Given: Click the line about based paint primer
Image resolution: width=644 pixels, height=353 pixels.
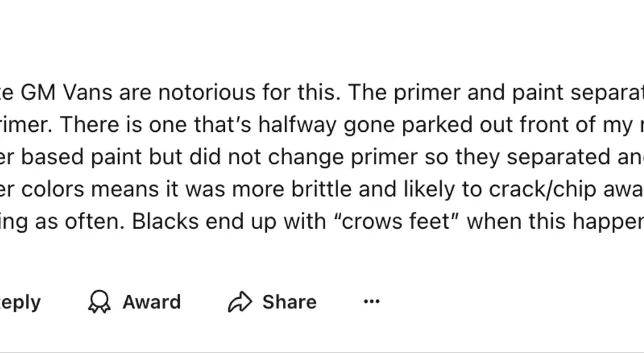Looking at the screenshot, I should (x=322, y=157).
